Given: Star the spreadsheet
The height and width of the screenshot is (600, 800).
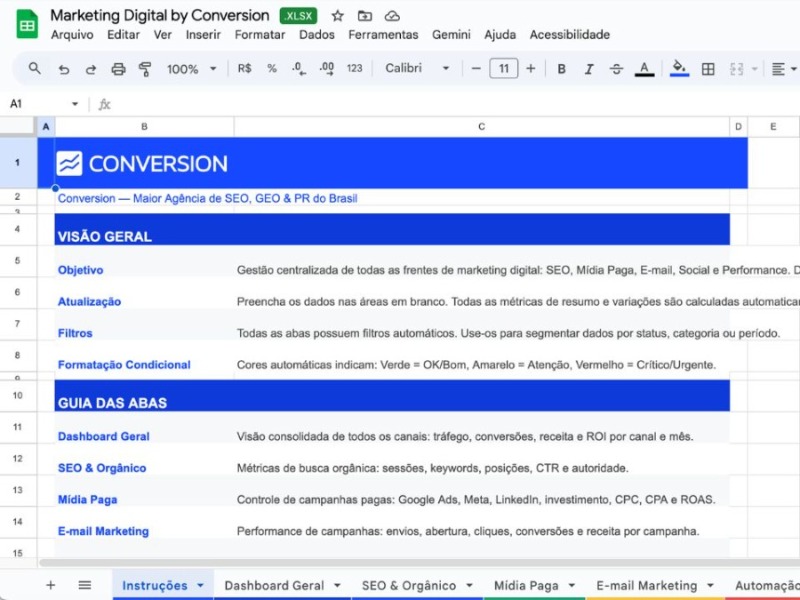Looking at the screenshot, I should coord(336,16).
